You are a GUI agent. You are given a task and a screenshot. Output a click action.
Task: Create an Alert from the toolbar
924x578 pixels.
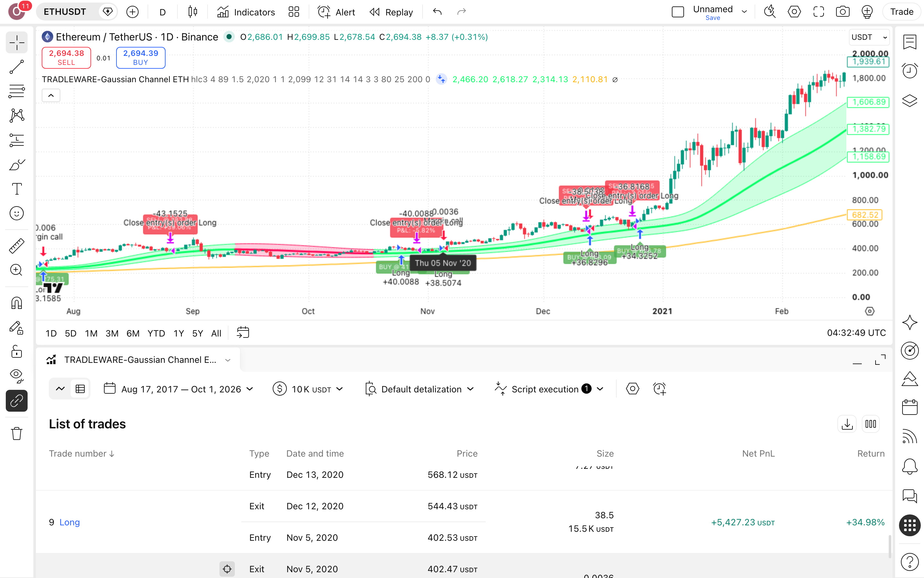click(336, 12)
